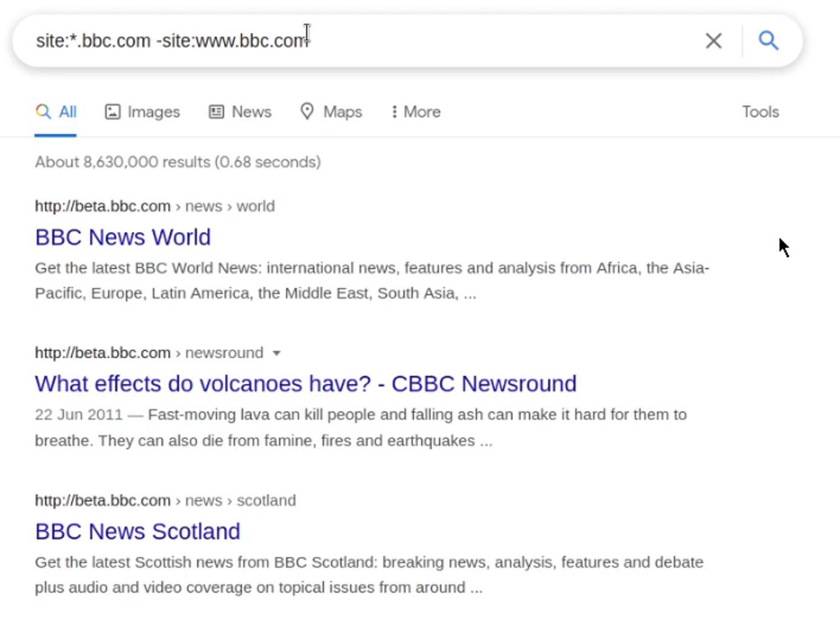
Task: Click the blue underline indicator below All
Action: coord(55,135)
